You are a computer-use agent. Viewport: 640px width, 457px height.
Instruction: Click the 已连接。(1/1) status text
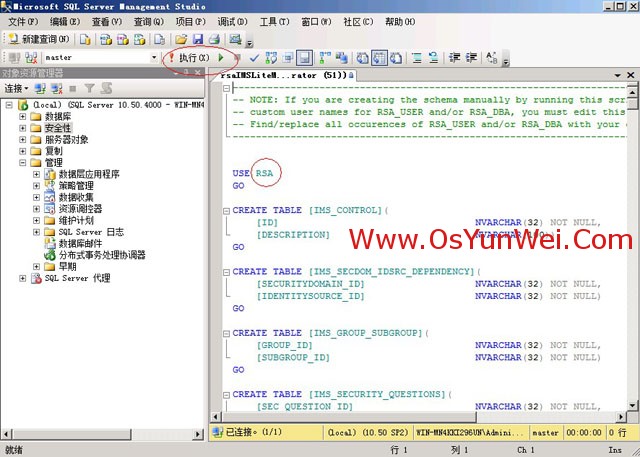pos(253,432)
